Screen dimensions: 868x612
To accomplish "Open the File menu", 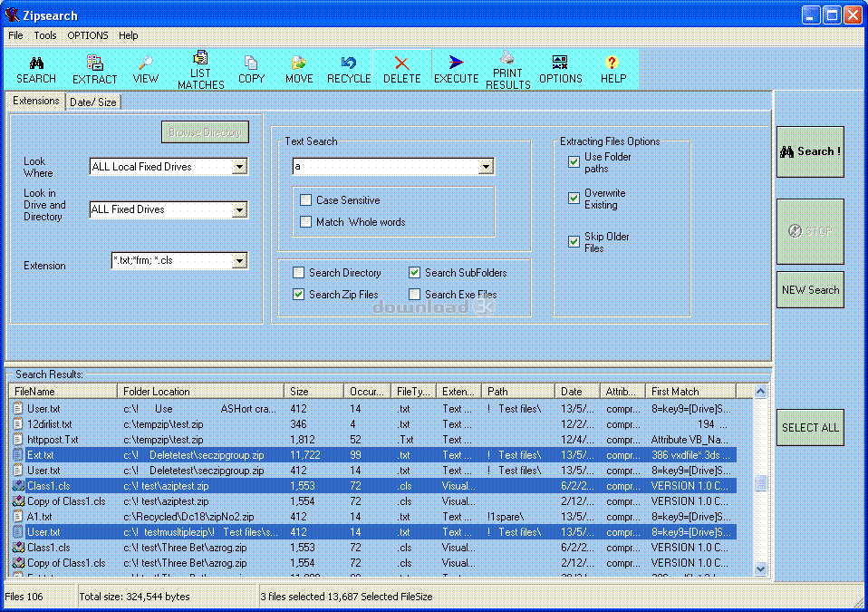I will coord(15,35).
